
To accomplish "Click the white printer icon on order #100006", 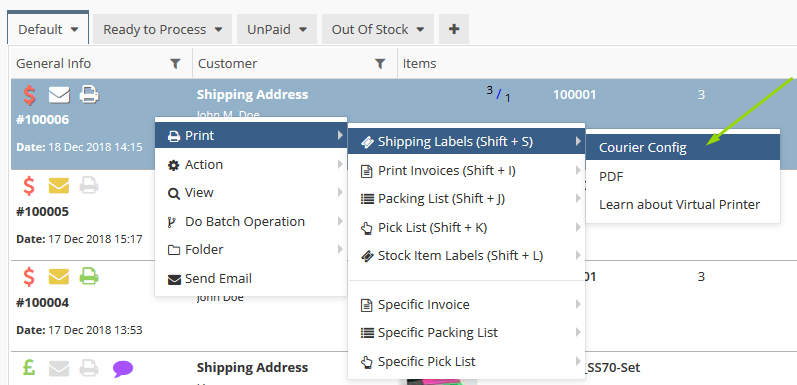I will click(x=89, y=95).
